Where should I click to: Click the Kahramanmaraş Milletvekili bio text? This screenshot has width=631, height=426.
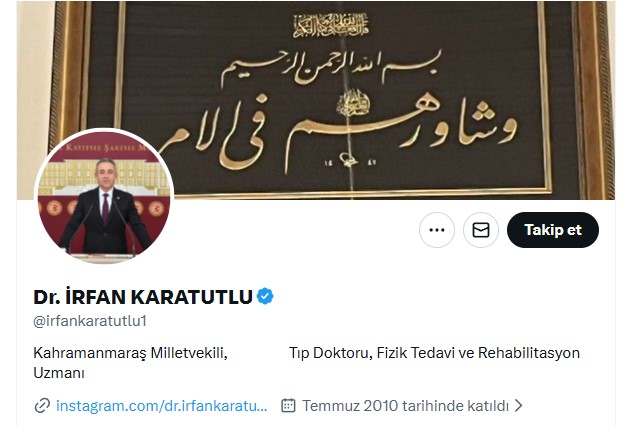[130, 353]
